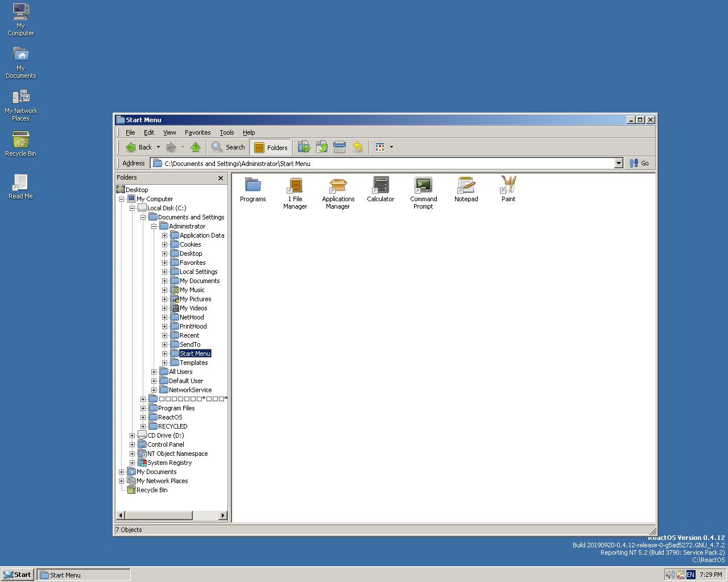The height and width of the screenshot is (582, 728).
Task: Expand the CD Drive (D:) node
Action: coord(132,435)
